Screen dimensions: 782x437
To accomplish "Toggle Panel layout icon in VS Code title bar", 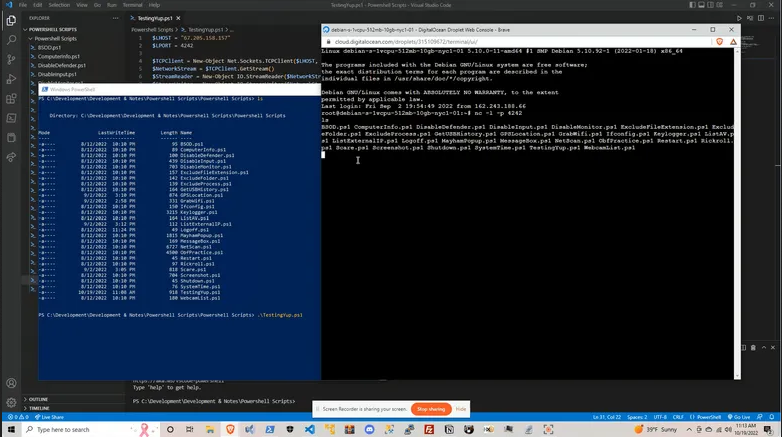I will pos(701,5).
